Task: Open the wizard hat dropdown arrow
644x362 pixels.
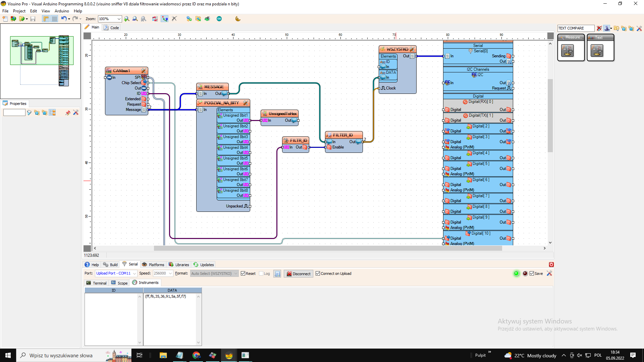Action: [x=611, y=28]
